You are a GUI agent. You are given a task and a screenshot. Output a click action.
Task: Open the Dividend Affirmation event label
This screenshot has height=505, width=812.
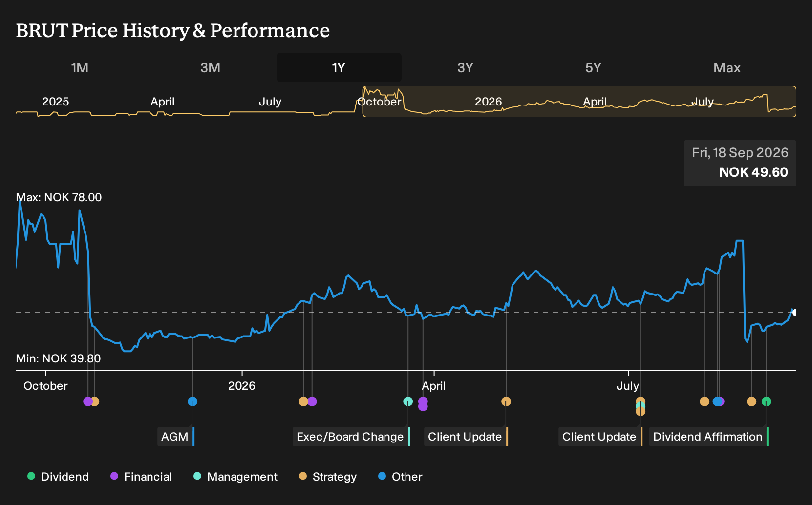[x=709, y=437]
